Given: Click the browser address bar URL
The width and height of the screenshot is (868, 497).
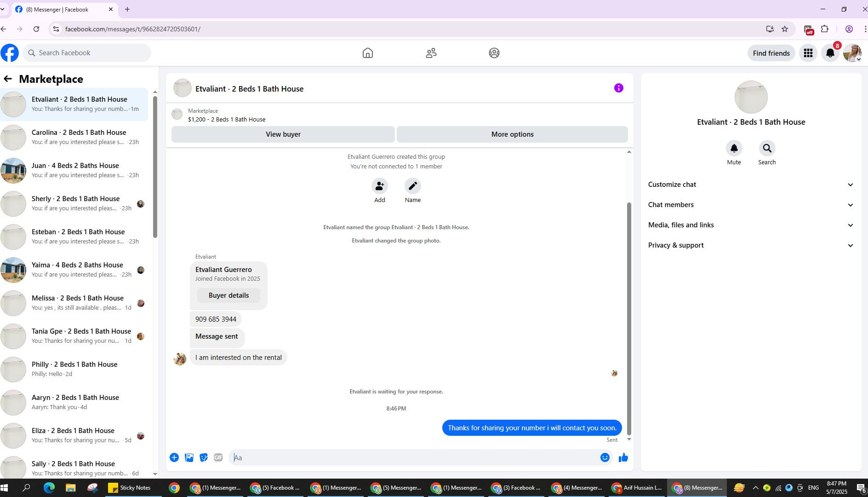Looking at the screenshot, I should click(132, 29).
